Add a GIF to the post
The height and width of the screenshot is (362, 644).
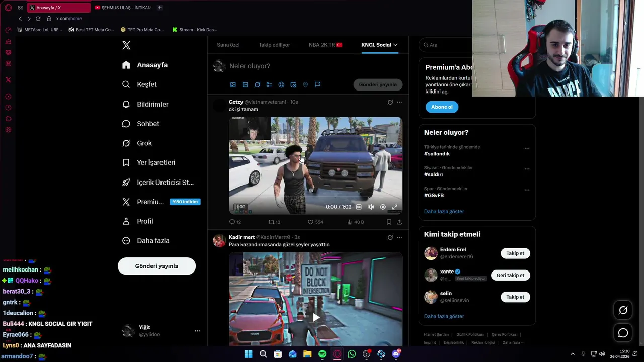tap(245, 85)
